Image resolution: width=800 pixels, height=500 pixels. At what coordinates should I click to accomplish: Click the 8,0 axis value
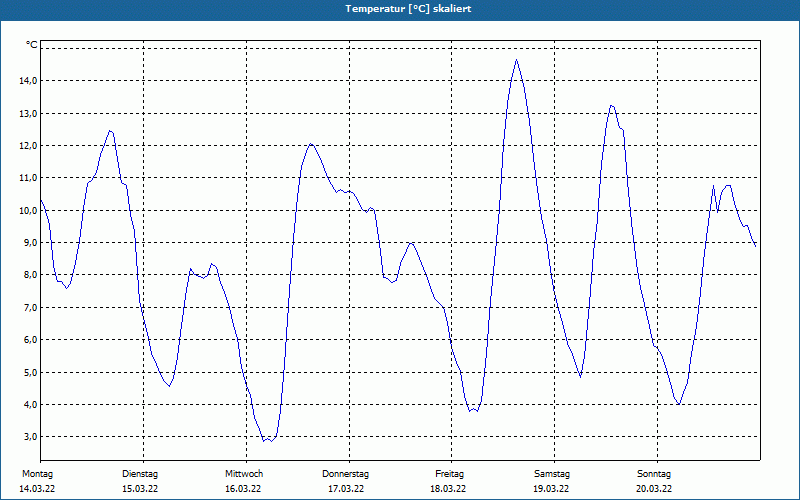pos(30,274)
